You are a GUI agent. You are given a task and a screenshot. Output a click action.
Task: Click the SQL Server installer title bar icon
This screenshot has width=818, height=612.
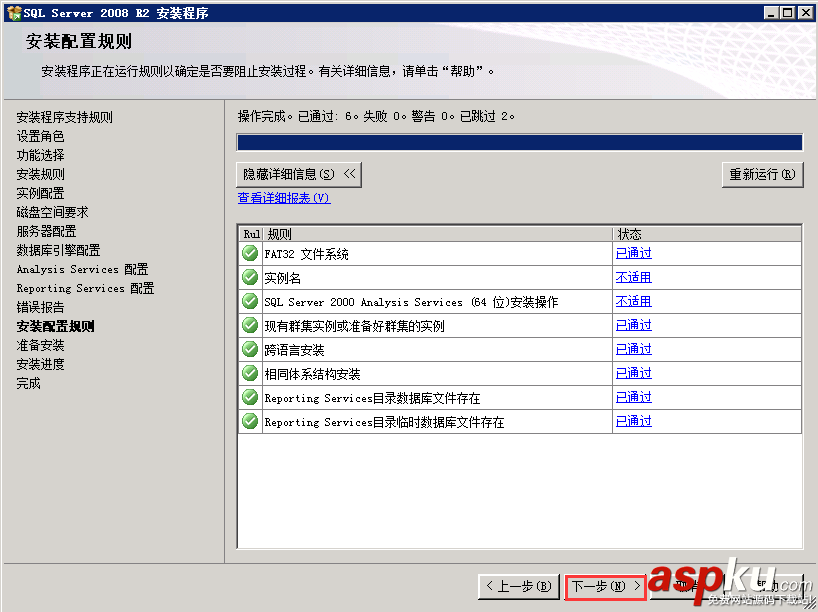click(14, 13)
